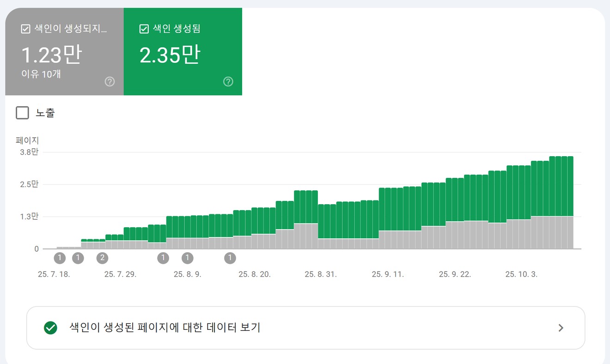
Task: Click second annotation marker from the left
Action: pyautogui.click(x=78, y=258)
